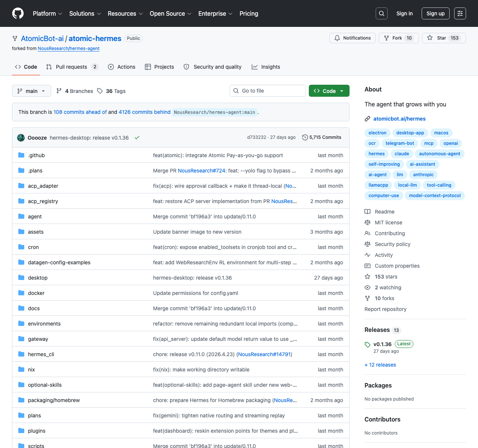
Task: Click the Sign in link
Action: click(404, 13)
